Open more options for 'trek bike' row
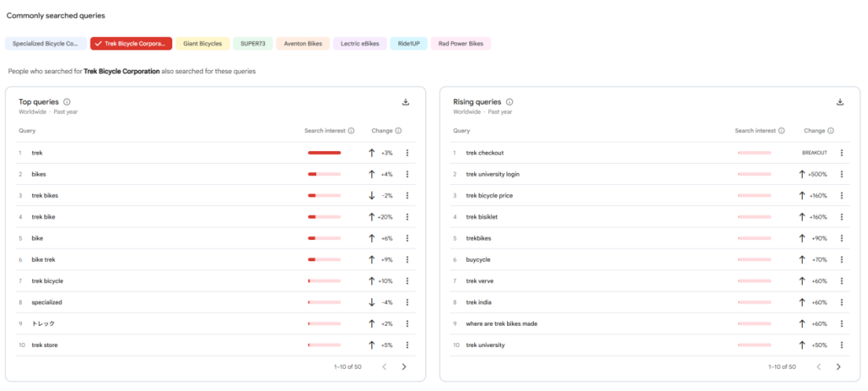The height and width of the screenshot is (391, 868). coord(407,217)
